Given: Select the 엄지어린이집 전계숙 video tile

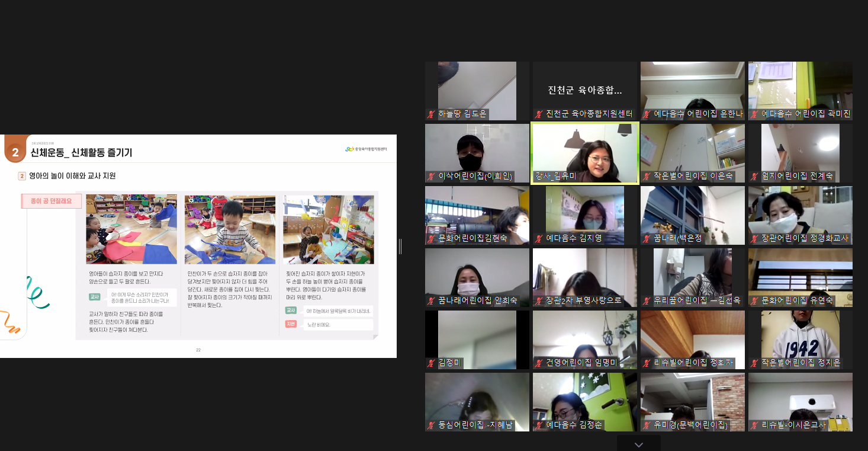Looking at the screenshot, I should point(800,152).
